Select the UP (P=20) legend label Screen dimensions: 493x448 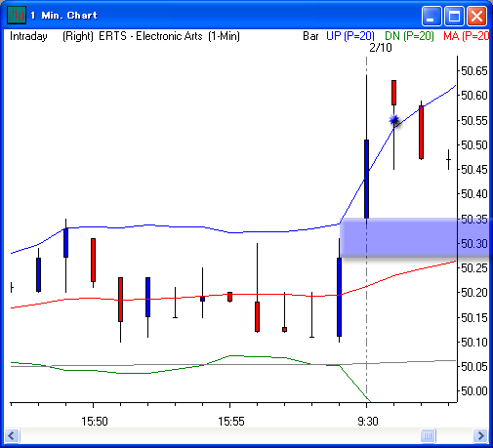click(x=350, y=36)
